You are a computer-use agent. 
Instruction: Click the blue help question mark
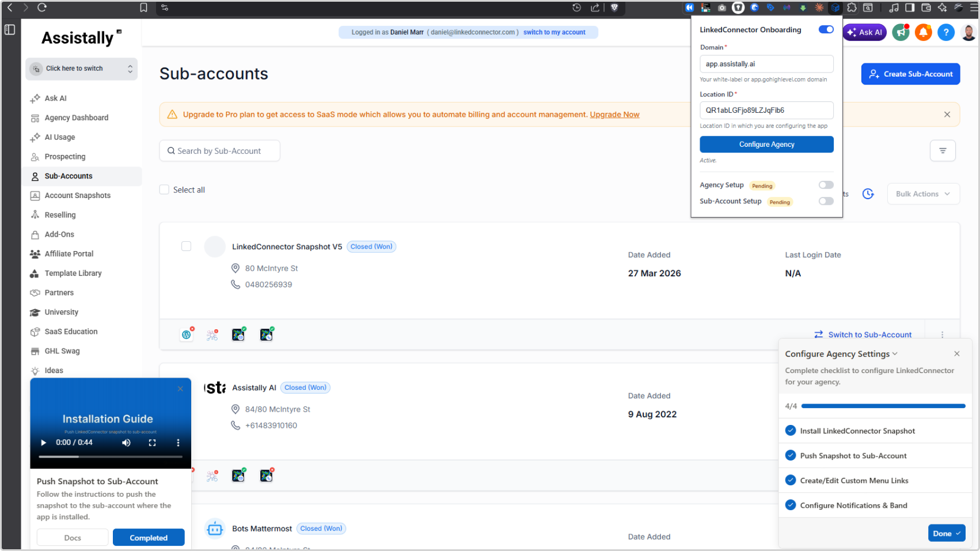[945, 32]
